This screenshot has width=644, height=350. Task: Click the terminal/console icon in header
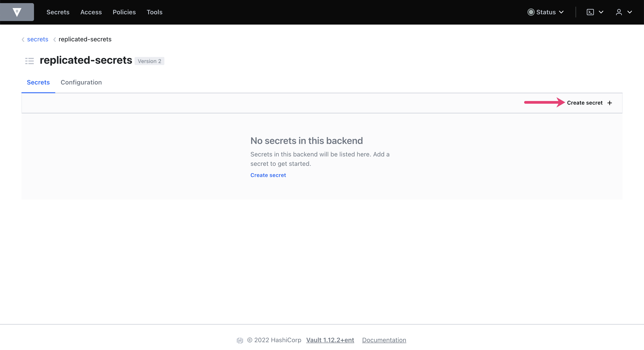[x=591, y=12]
